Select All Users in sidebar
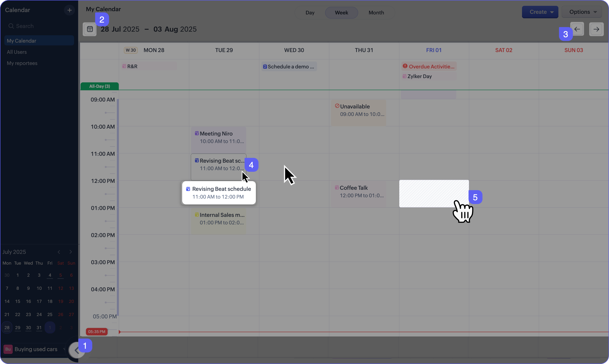The height and width of the screenshot is (364, 609). 17,52
